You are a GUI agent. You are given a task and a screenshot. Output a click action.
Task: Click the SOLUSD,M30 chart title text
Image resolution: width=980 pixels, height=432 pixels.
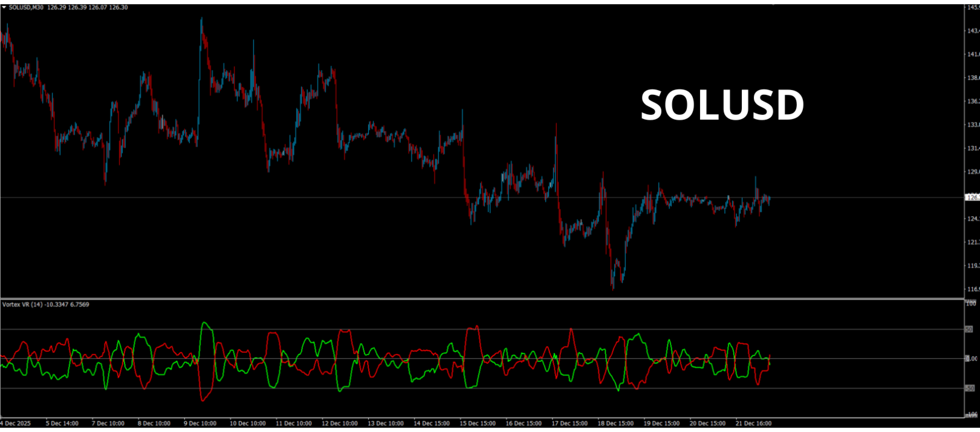coord(26,7)
